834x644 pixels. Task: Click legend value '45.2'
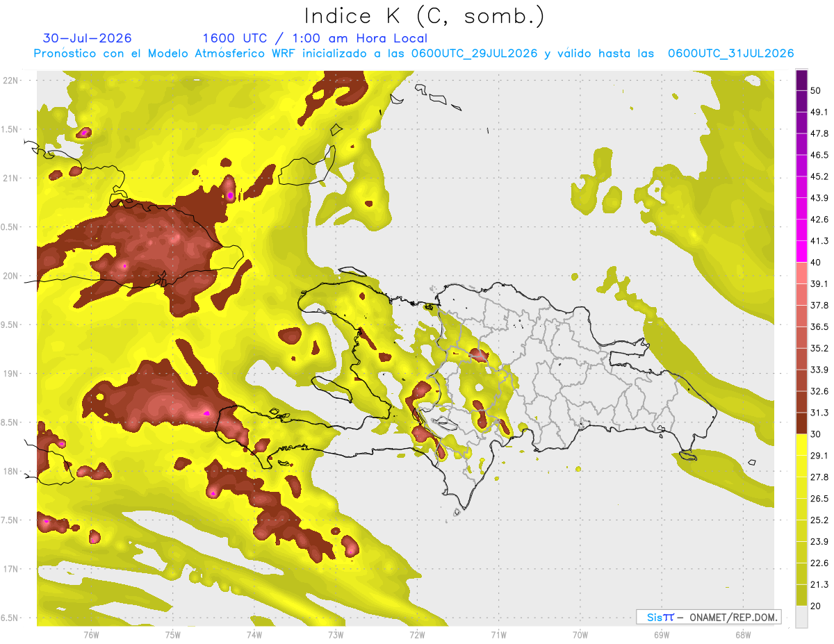819,176
